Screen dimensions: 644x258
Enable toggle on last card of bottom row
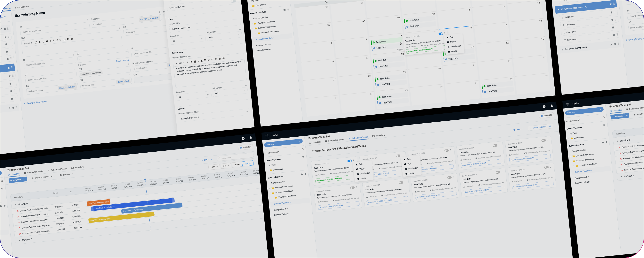[546, 167]
